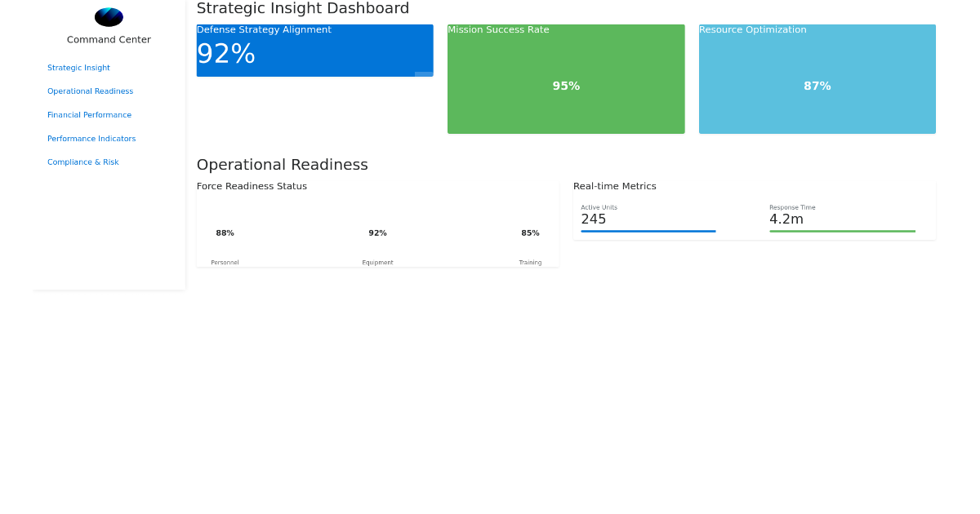Screen dimensions: 980x514
Task: Click the Equipment 92% bar
Action: tap(377, 246)
